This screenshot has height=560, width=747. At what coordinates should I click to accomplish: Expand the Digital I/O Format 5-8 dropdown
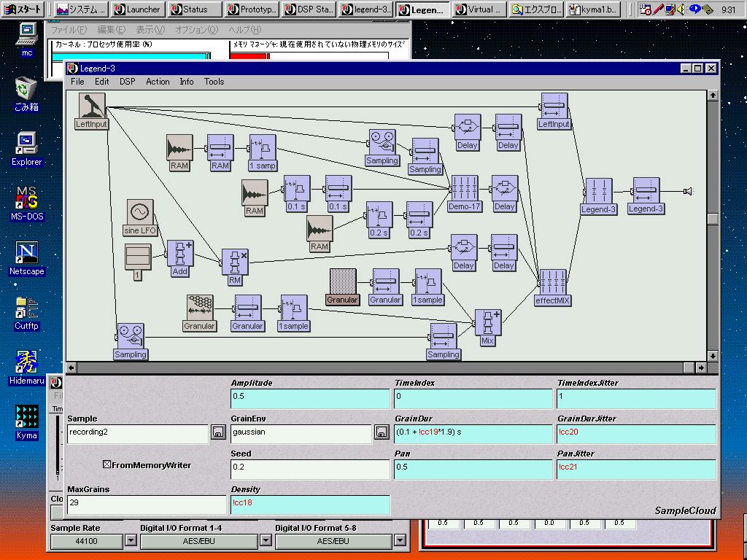[x=400, y=540]
